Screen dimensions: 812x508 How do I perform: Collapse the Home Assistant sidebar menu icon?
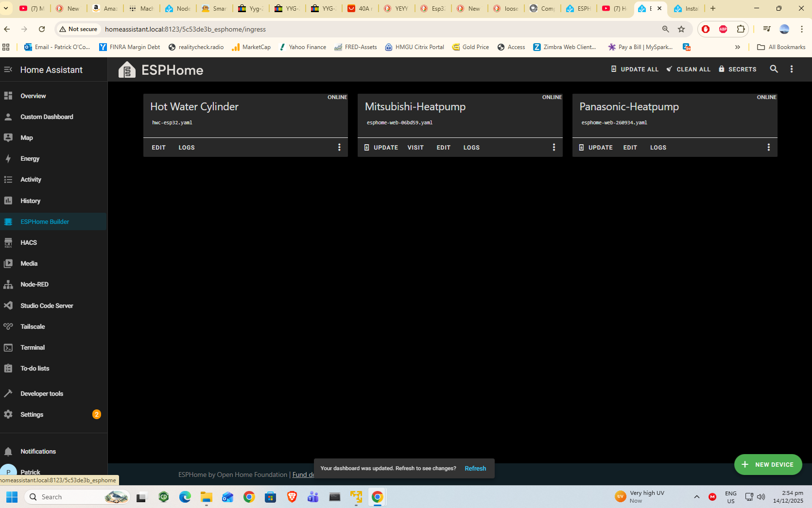click(8, 69)
